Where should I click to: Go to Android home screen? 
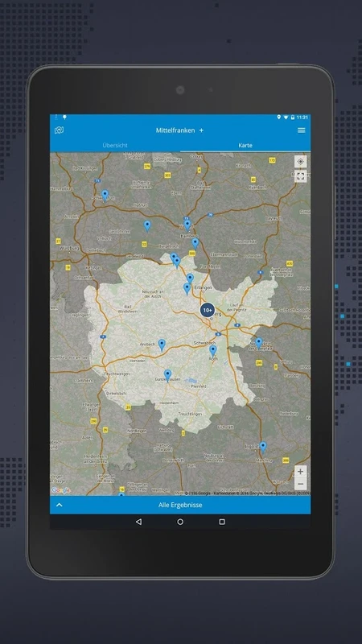(180, 522)
